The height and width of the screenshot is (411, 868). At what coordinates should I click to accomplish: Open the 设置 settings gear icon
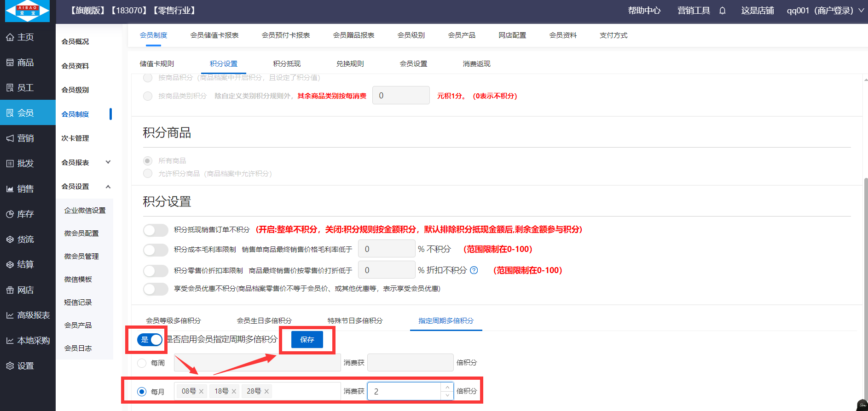pos(10,366)
